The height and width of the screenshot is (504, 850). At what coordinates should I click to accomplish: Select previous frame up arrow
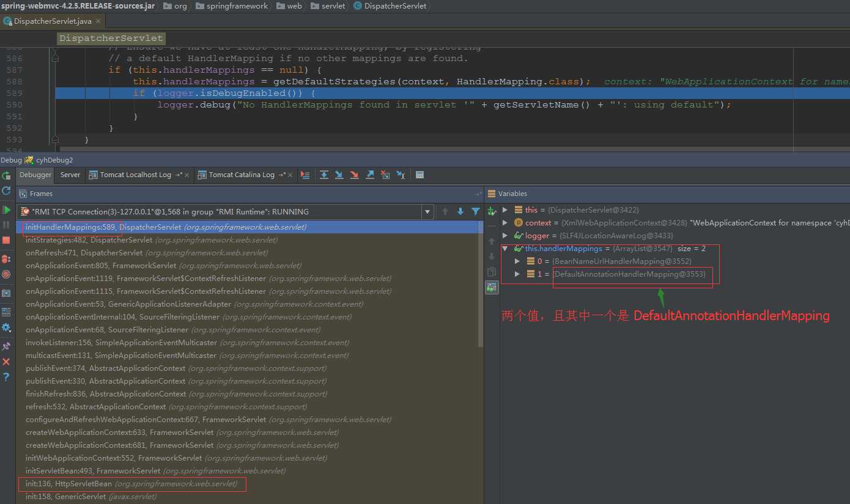tap(445, 211)
